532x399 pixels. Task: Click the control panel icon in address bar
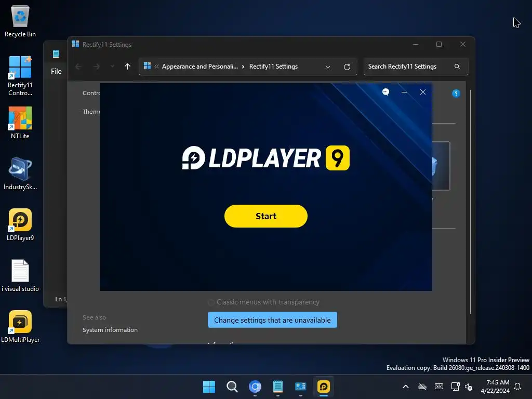[x=147, y=66]
